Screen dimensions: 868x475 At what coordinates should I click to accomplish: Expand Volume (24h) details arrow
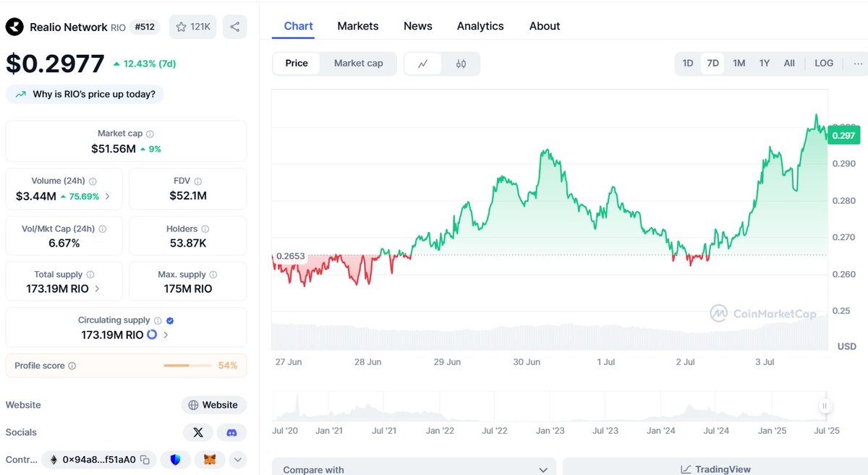pos(108,196)
